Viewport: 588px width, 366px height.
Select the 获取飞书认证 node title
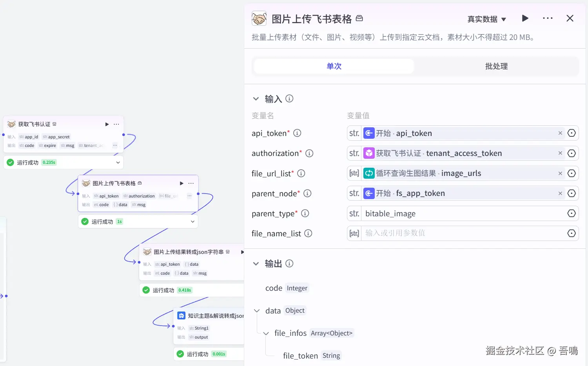[x=34, y=124]
